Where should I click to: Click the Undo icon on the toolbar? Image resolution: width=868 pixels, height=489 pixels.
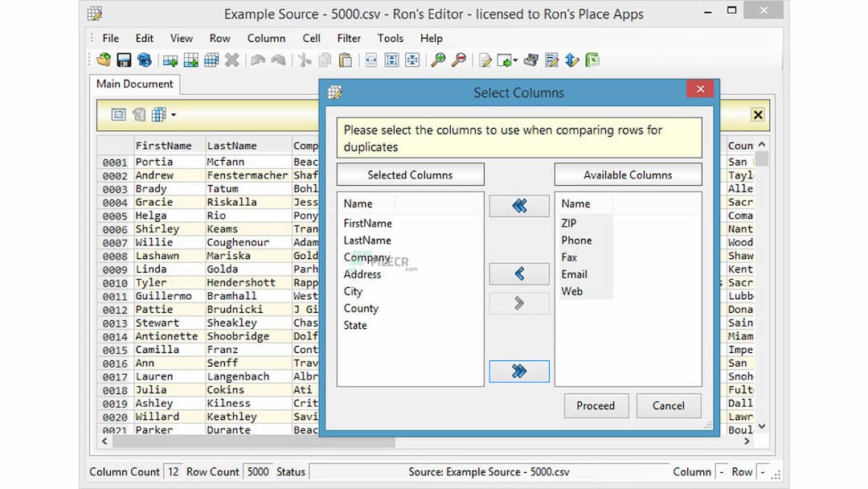[257, 60]
